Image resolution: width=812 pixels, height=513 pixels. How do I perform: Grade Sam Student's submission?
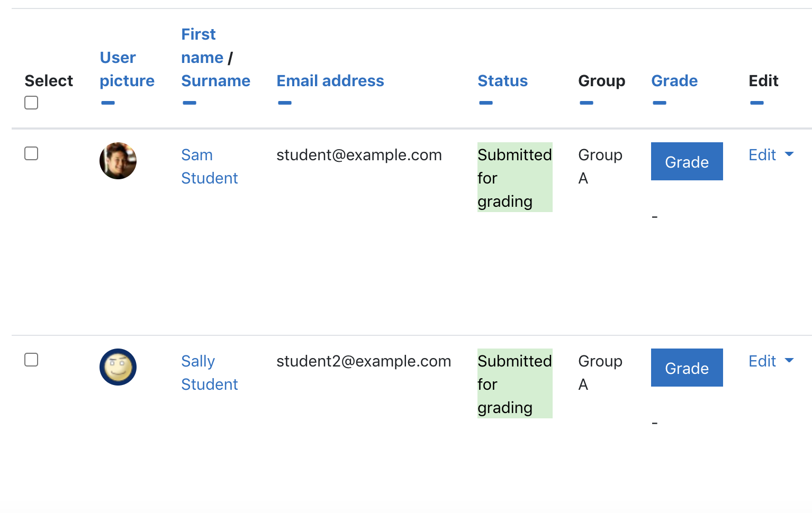687,161
